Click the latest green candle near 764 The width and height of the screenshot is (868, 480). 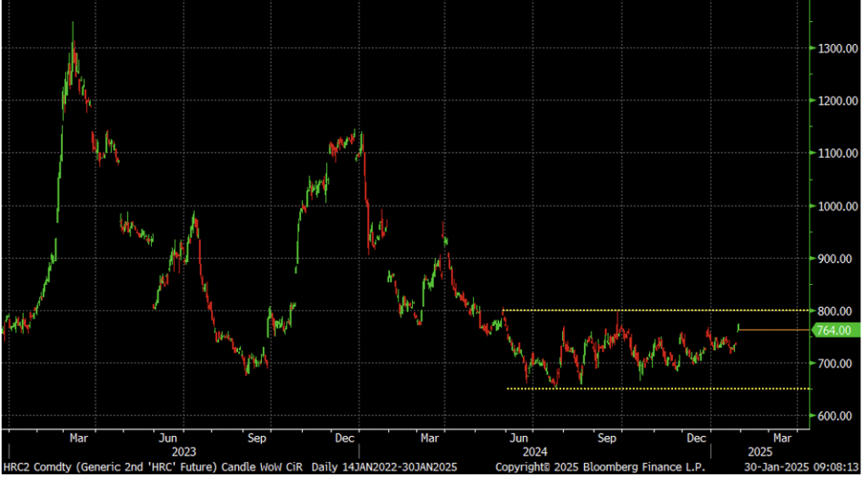point(739,327)
